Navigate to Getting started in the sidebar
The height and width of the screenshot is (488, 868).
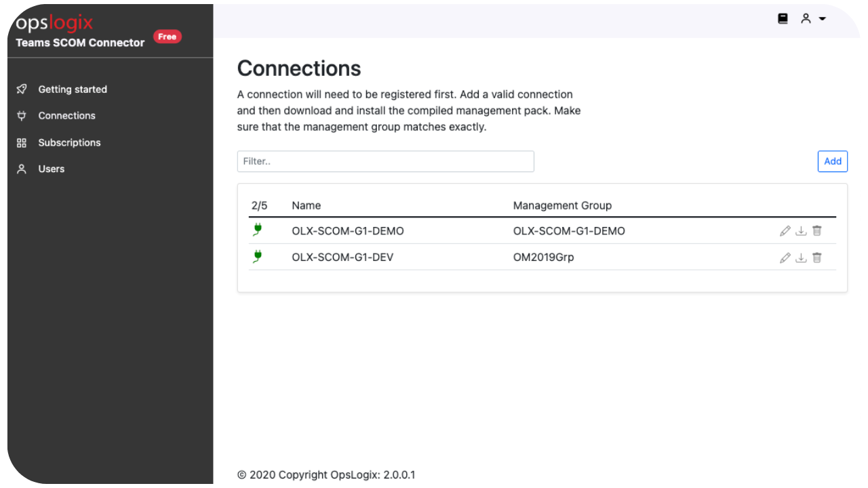pos(73,89)
